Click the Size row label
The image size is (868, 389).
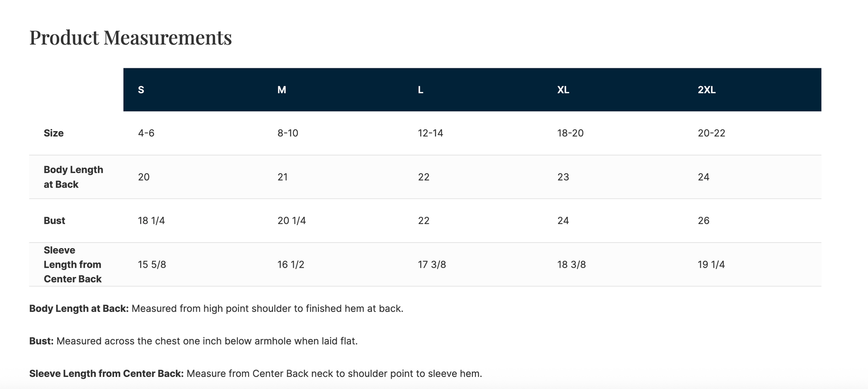pyautogui.click(x=54, y=133)
